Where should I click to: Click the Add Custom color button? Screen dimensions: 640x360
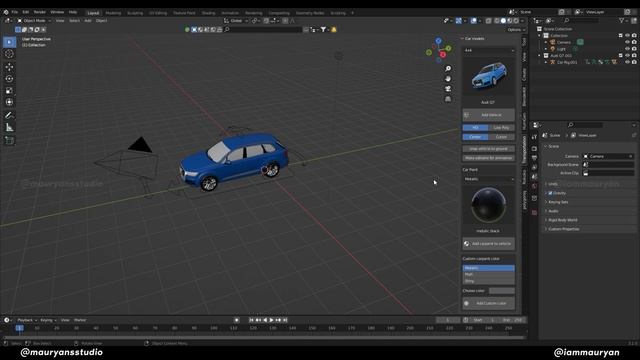coord(489,303)
